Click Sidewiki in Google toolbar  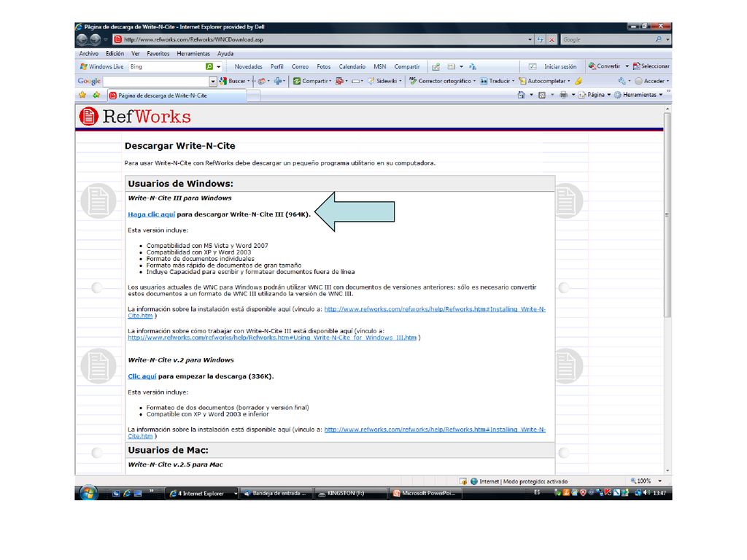point(384,81)
